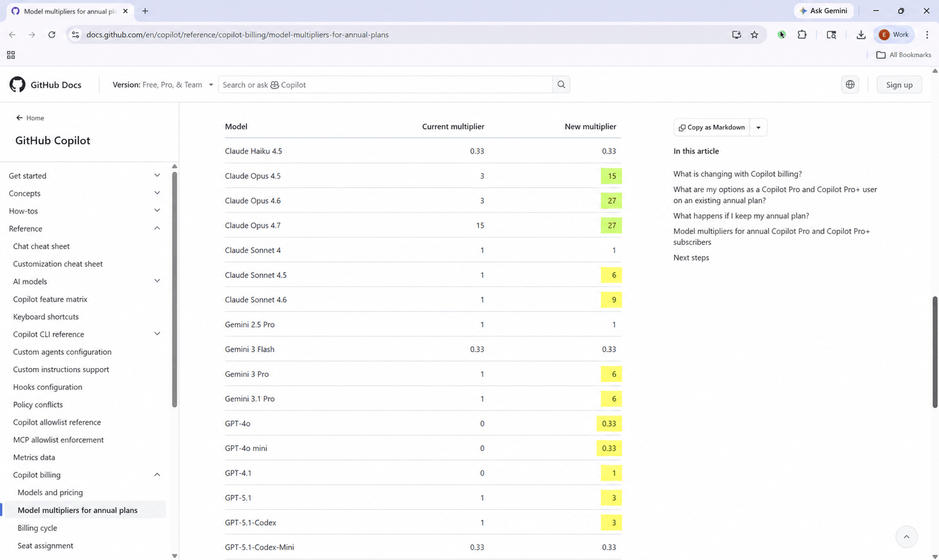This screenshot has width=939, height=560.
Task: Click the main page vertical scrollbar thumb
Action: pyautogui.click(x=934, y=352)
